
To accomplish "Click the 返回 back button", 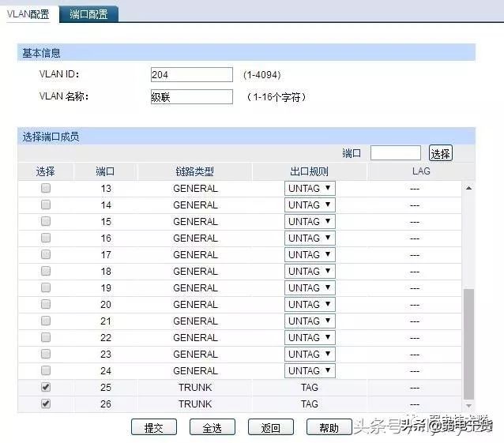I will (271, 427).
